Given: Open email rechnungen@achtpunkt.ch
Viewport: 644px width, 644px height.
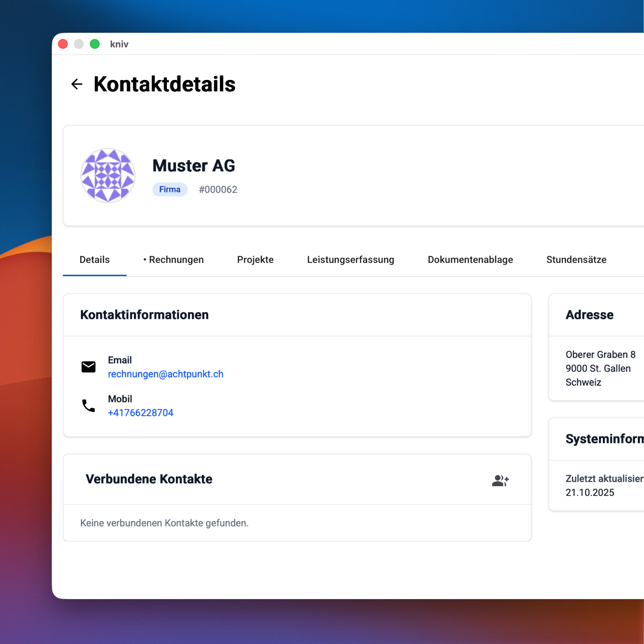Looking at the screenshot, I should click(x=166, y=374).
